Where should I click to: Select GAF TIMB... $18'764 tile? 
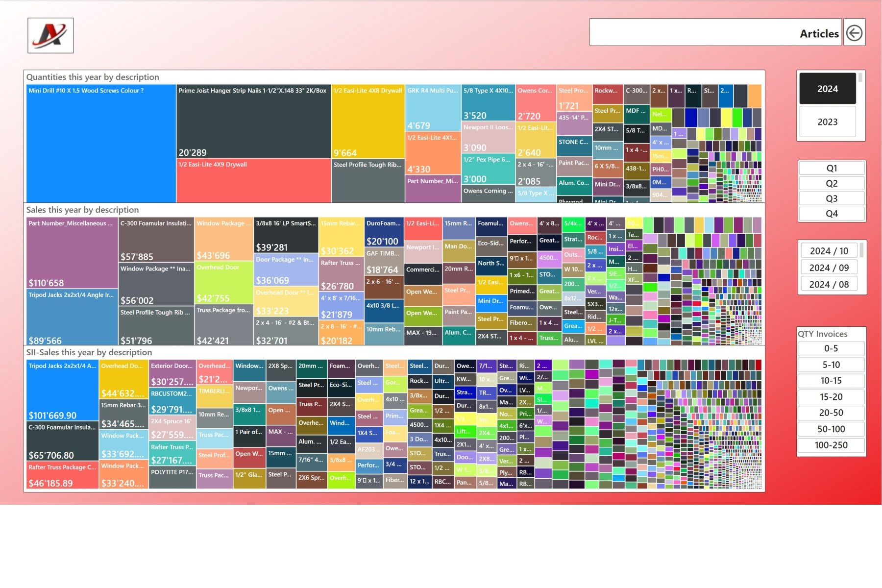click(384, 262)
